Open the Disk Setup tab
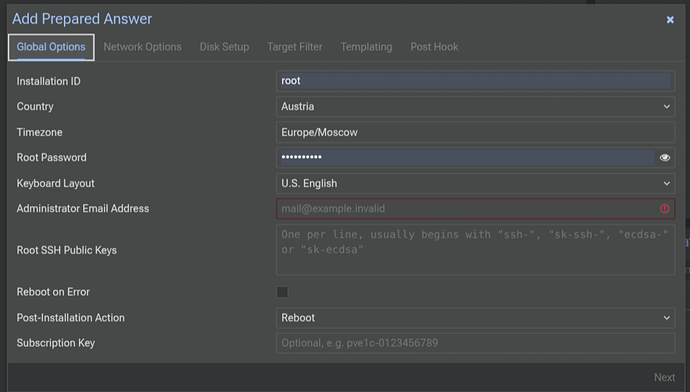Screen dimensions: 690x392 [224, 47]
